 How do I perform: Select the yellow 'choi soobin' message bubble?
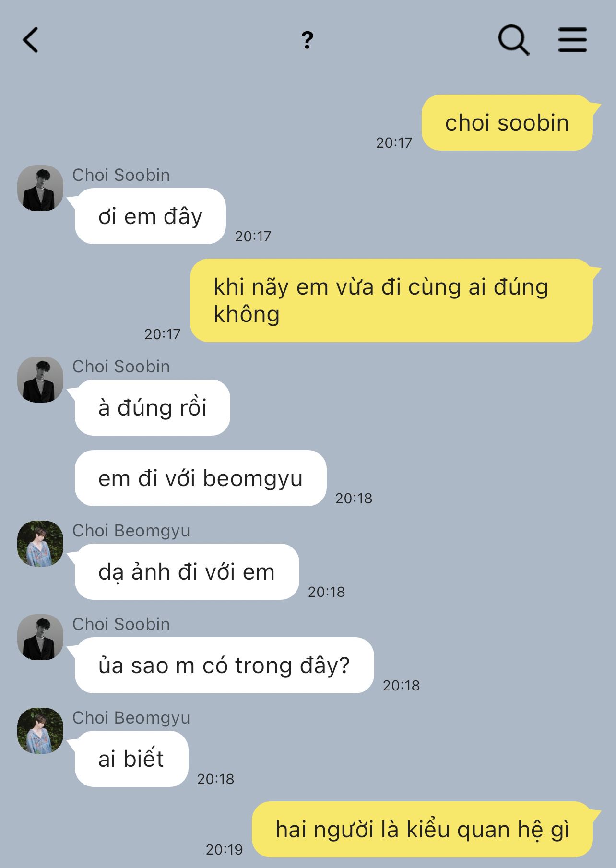507,123
